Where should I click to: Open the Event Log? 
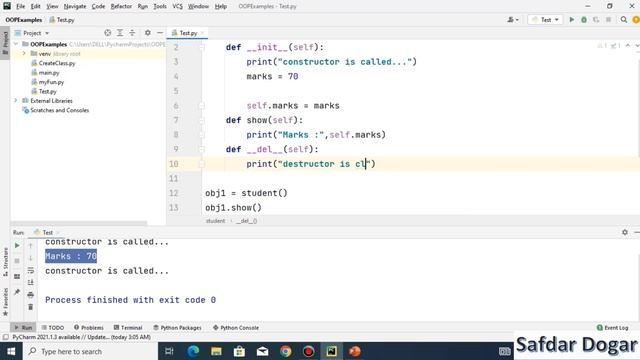point(613,327)
